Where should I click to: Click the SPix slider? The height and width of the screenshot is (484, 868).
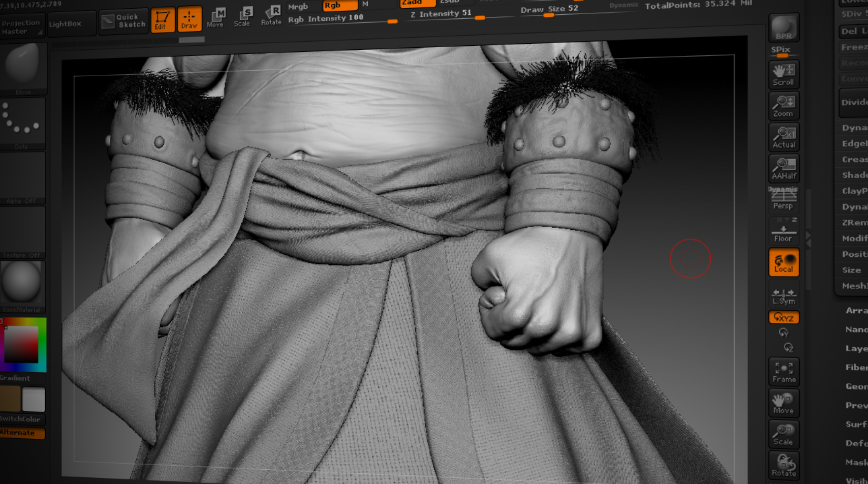784,51
